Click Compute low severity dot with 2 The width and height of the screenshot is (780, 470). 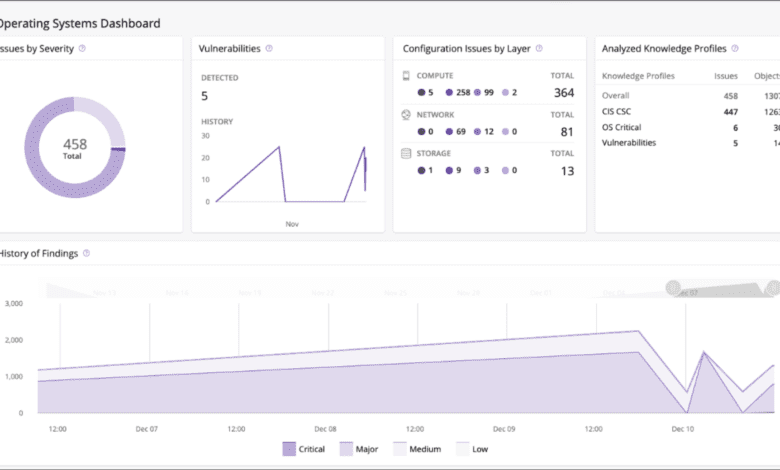coord(505,93)
